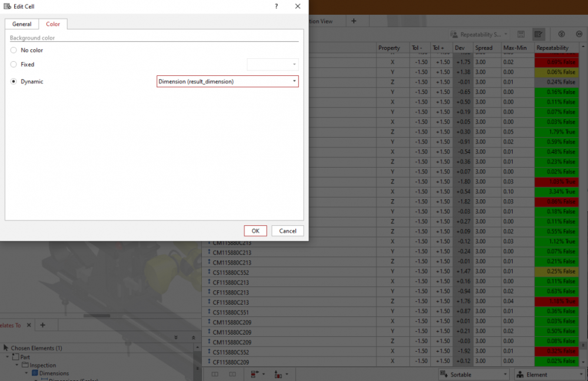Click the dialog help question mark

[277, 6]
